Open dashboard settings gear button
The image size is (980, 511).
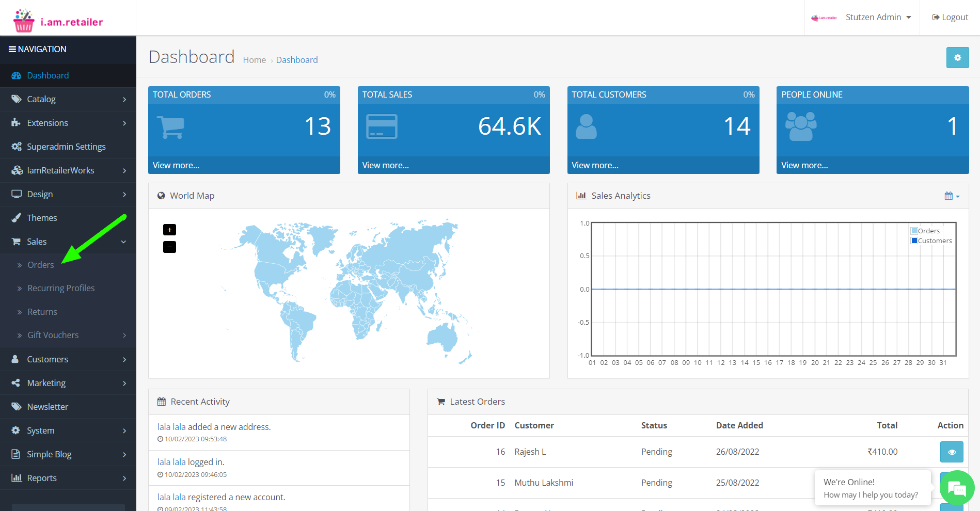tap(957, 58)
